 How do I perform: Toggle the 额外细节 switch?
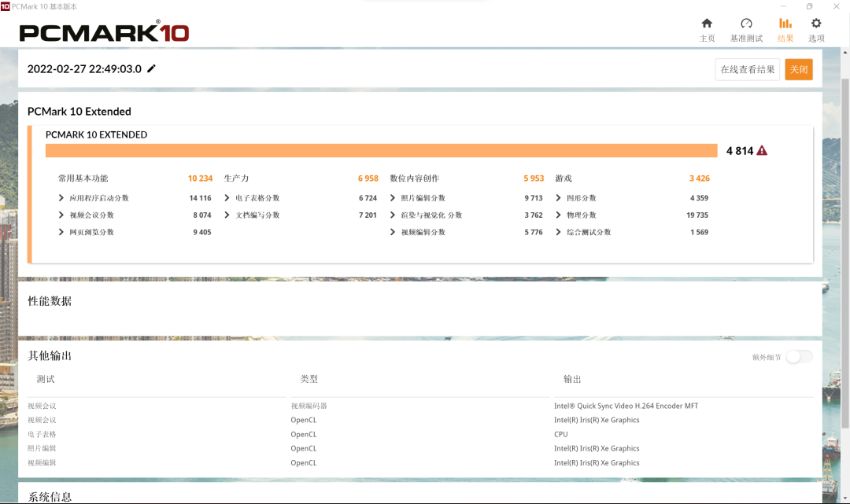click(799, 357)
